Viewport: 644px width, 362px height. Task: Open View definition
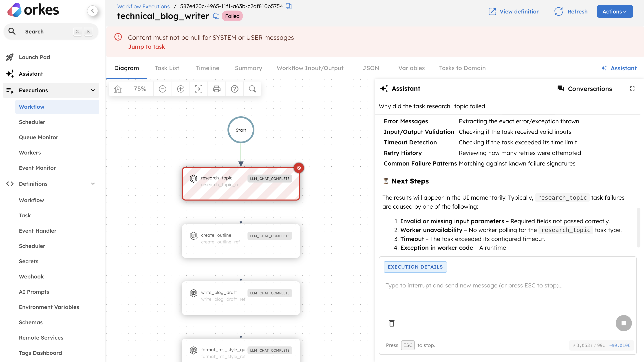click(x=514, y=11)
